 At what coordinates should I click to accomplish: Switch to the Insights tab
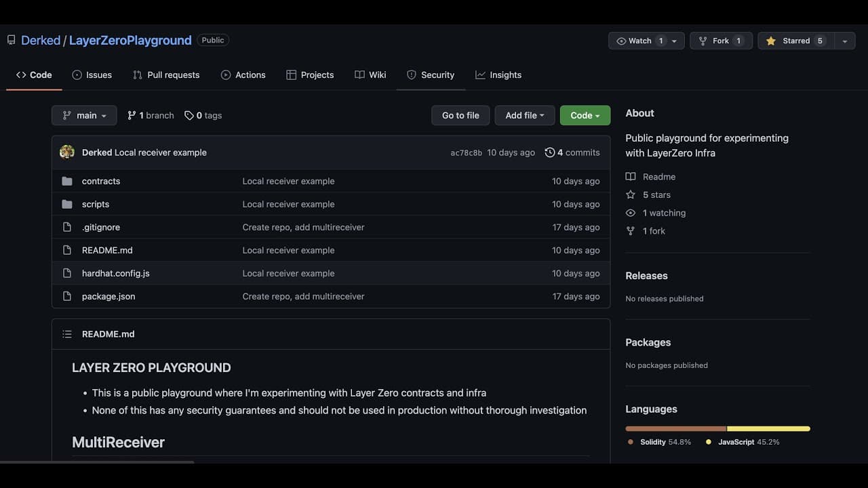pos(498,75)
